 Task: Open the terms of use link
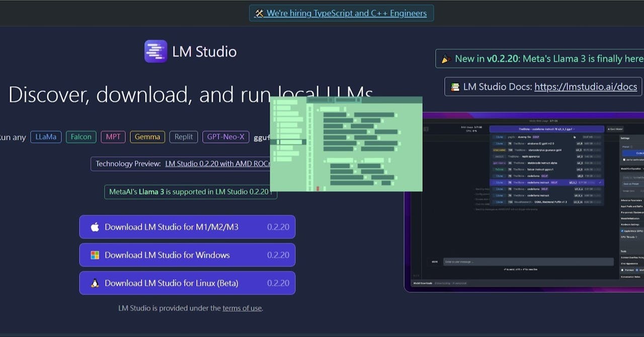[242, 308]
